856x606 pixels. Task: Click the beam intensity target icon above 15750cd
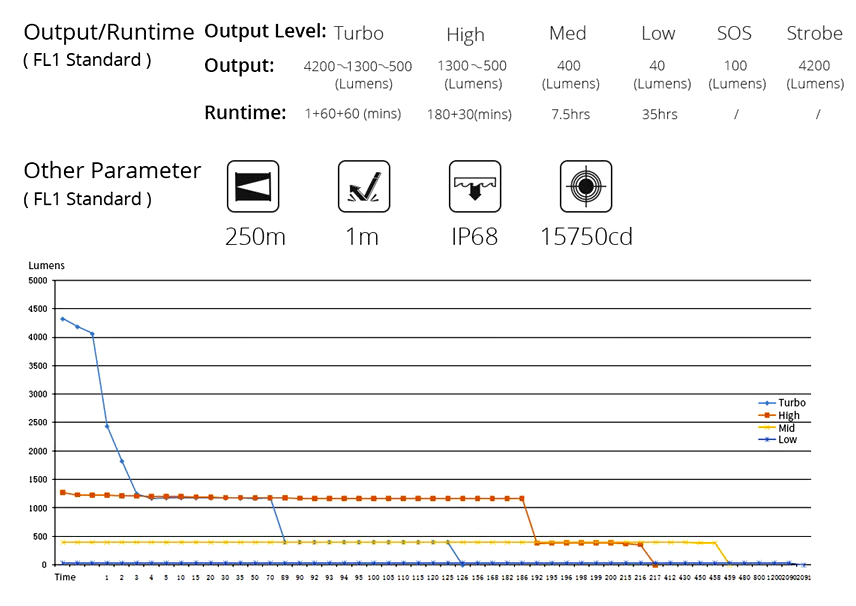[x=585, y=186]
